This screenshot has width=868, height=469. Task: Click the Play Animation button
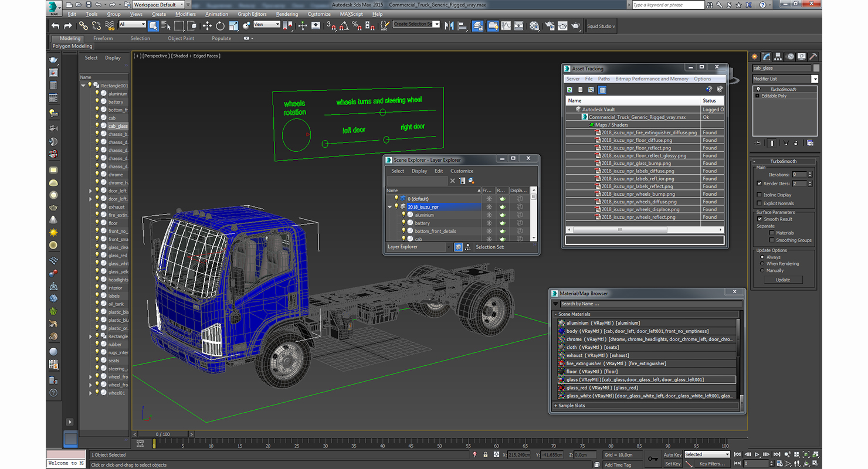[x=758, y=454]
